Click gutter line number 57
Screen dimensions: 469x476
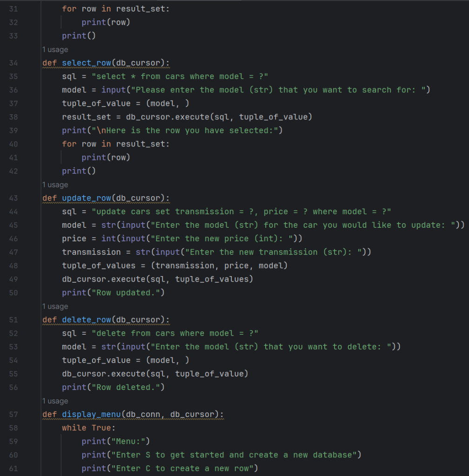point(13,414)
